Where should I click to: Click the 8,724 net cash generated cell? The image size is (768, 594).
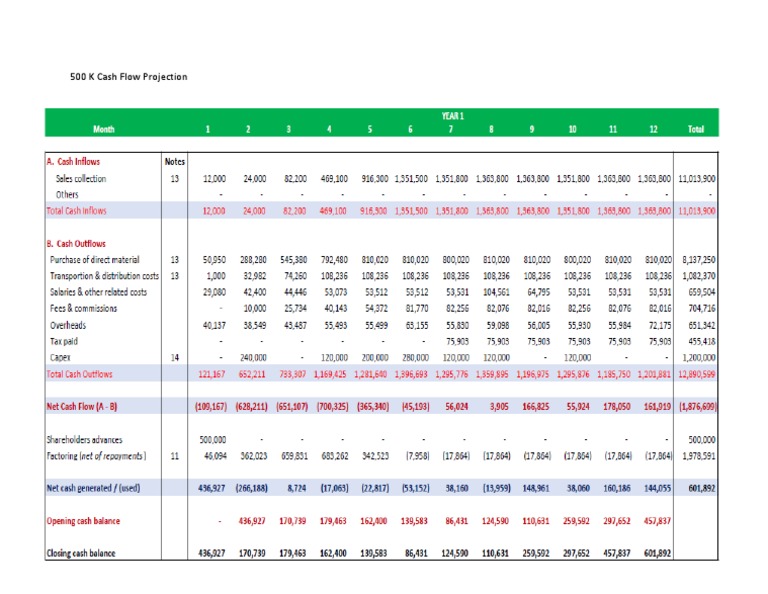[296, 488]
